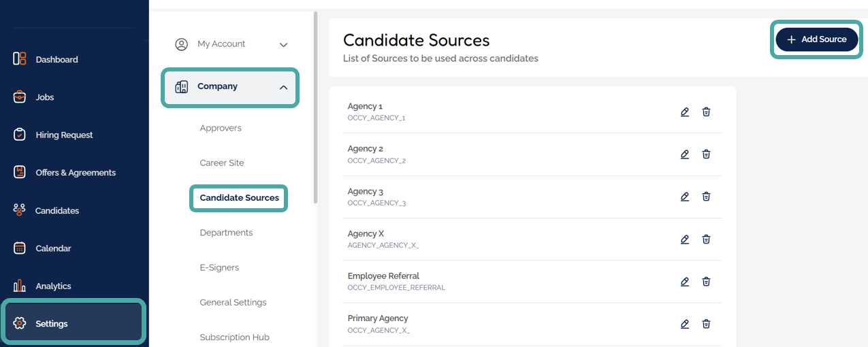Edit the Agency 1 source
The width and height of the screenshot is (868, 347).
[685, 112]
